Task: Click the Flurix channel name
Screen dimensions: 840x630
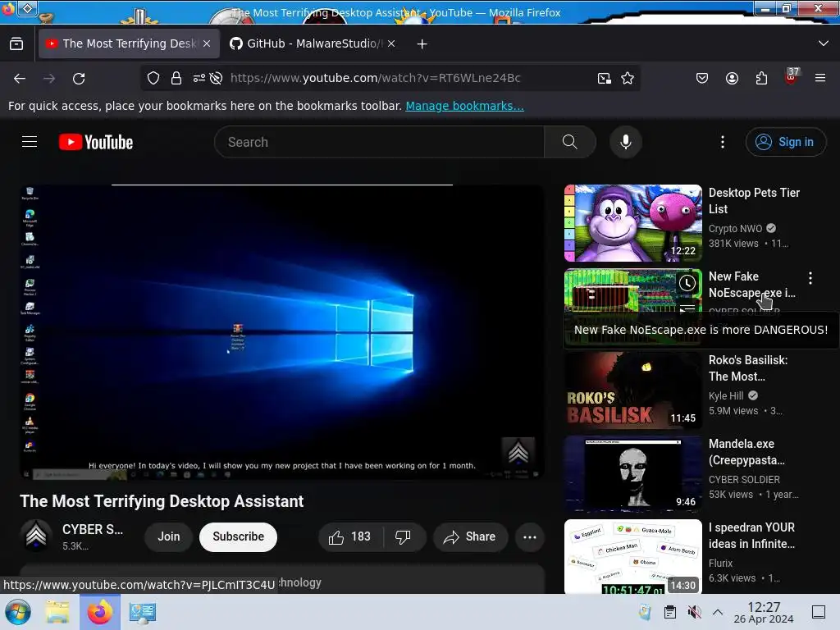Action: click(x=720, y=563)
